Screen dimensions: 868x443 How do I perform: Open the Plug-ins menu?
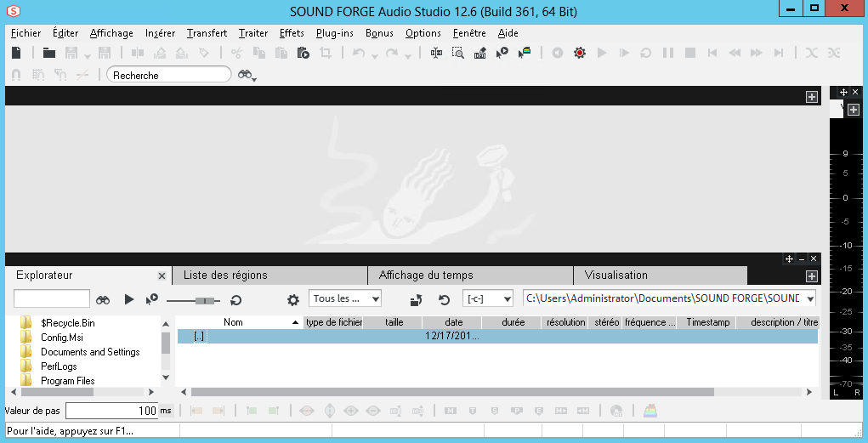pos(335,33)
